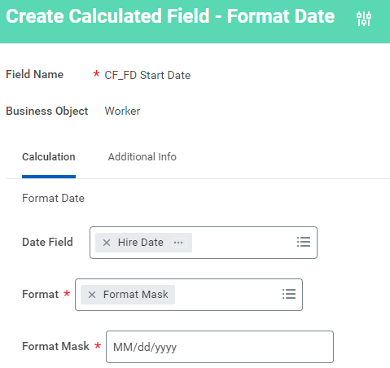Click the Worker business object value
Screen dimensions: 390x368
pyautogui.click(x=122, y=111)
